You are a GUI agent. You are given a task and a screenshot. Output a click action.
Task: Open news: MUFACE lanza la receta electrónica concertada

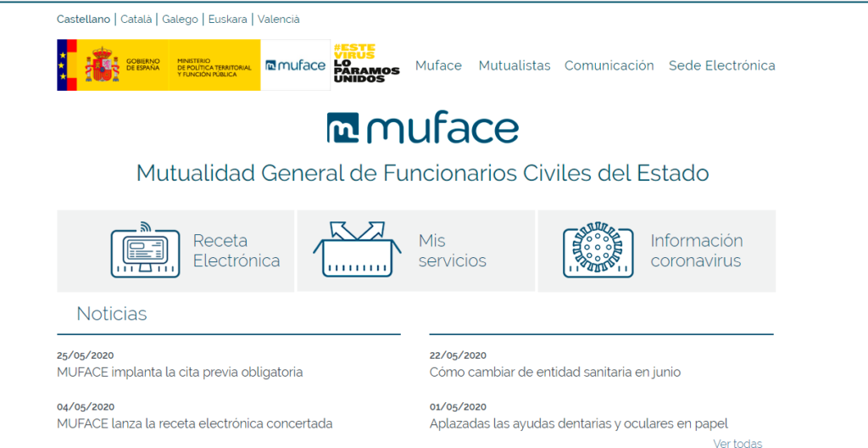(x=195, y=424)
